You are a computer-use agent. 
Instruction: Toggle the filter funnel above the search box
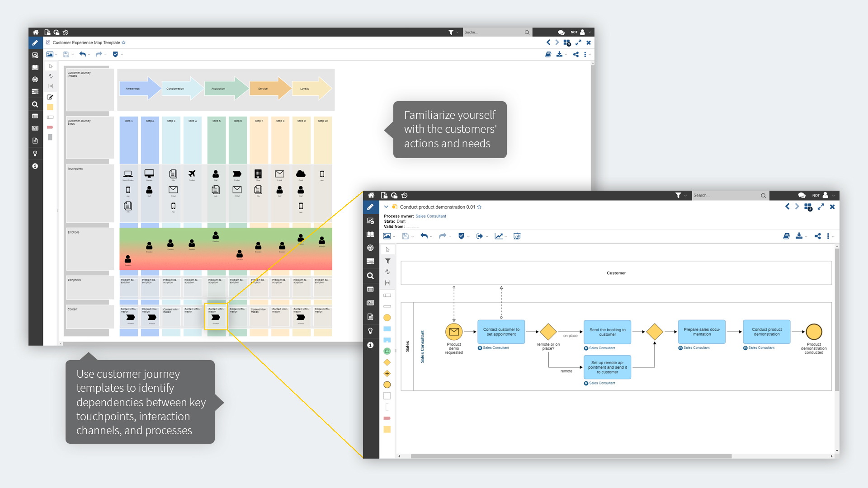pyautogui.click(x=679, y=195)
